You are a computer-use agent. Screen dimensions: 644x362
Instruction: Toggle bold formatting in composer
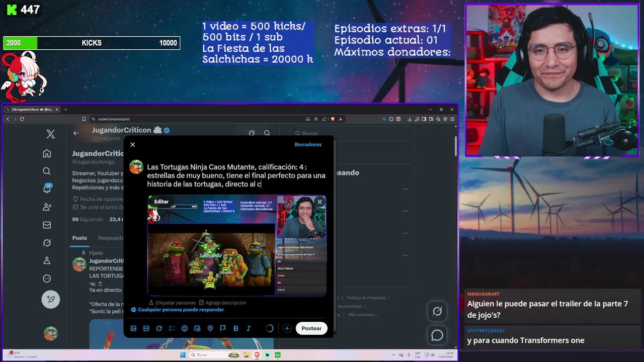pos(235,328)
